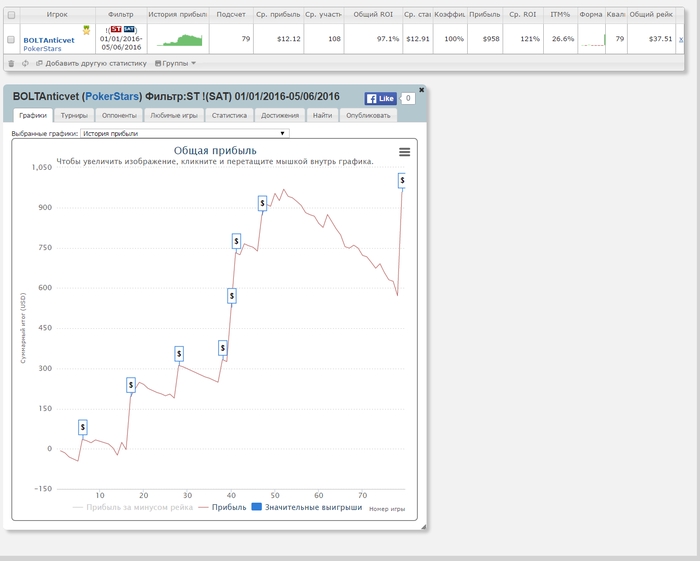Toggle the Прибыль за минусом рейка legend series
Image resolution: width=700 pixels, height=561 pixels.
pyautogui.click(x=133, y=507)
